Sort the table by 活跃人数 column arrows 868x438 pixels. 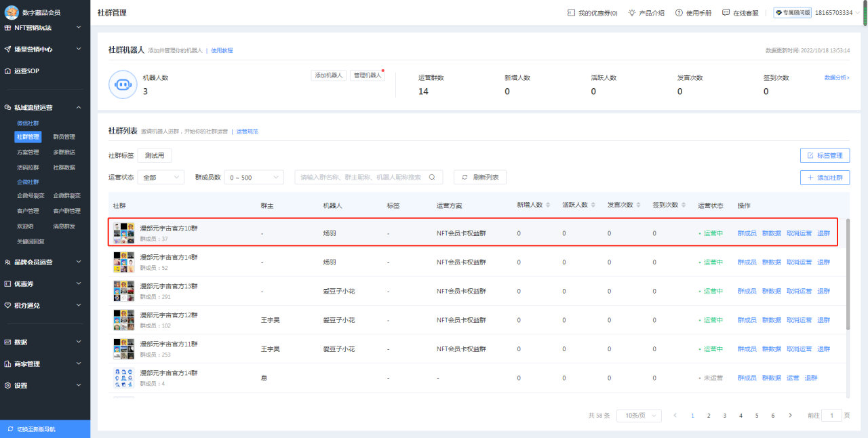[x=593, y=205]
